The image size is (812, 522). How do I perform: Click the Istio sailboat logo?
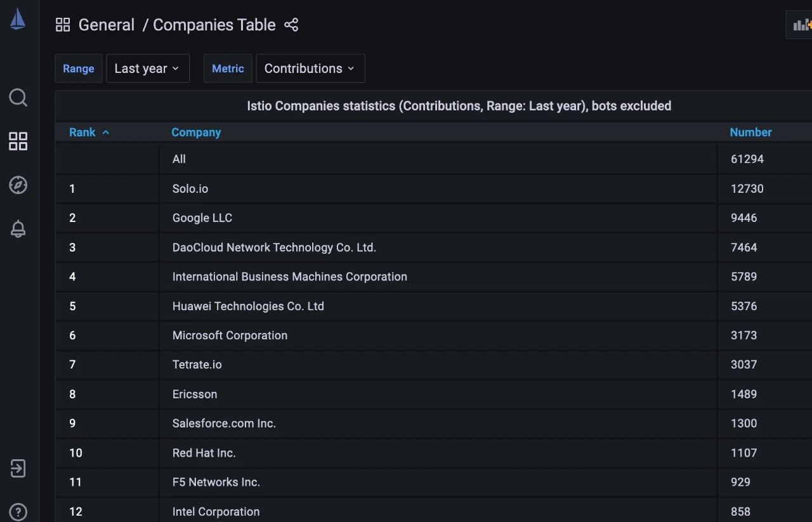pyautogui.click(x=18, y=20)
